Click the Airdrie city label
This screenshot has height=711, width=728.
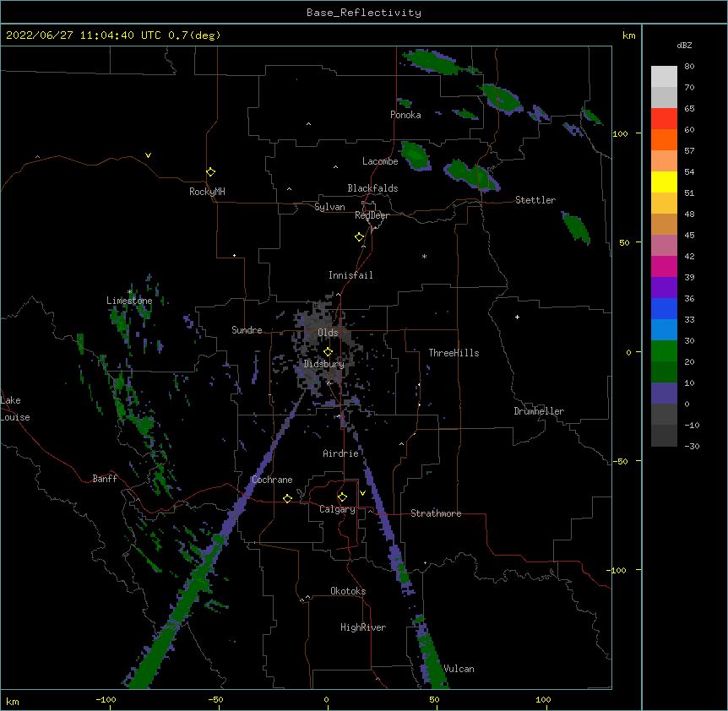(340, 453)
